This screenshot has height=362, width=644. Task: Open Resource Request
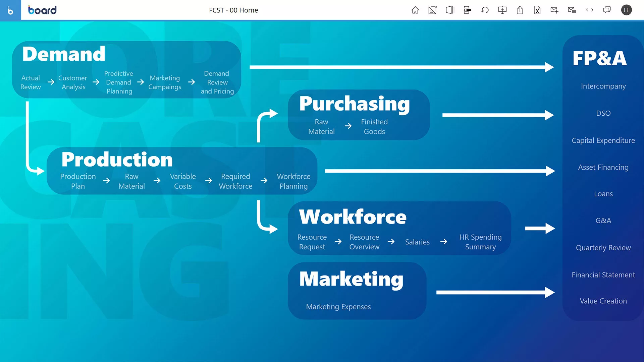pos(312,242)
